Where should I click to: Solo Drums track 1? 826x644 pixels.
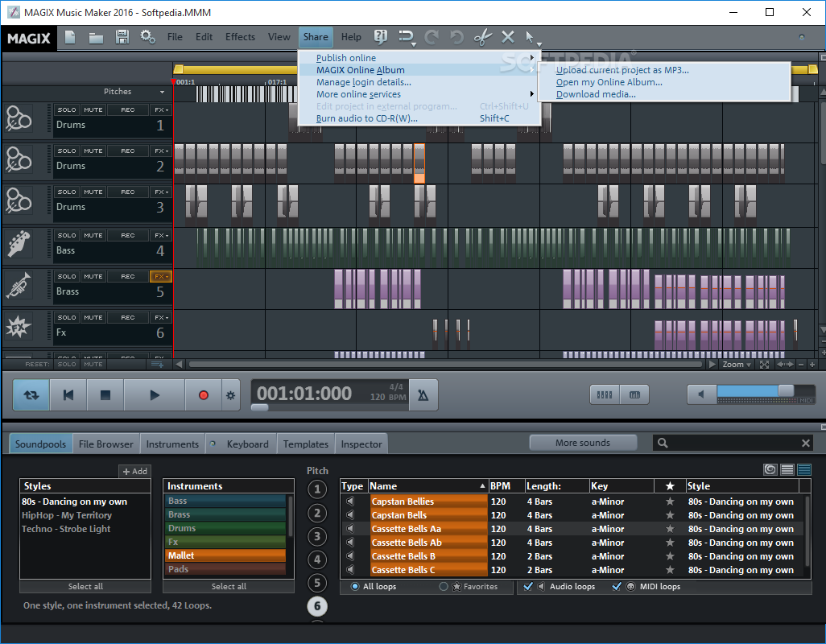[67, 109]
